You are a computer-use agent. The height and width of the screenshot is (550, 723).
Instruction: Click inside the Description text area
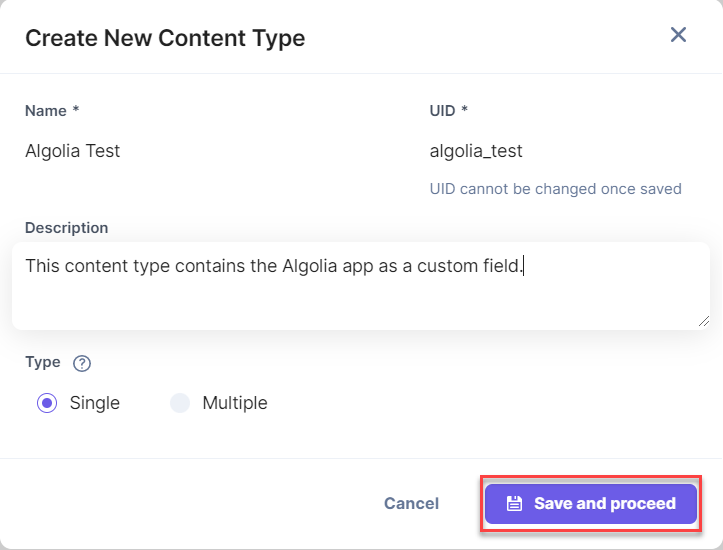(361, 286)
